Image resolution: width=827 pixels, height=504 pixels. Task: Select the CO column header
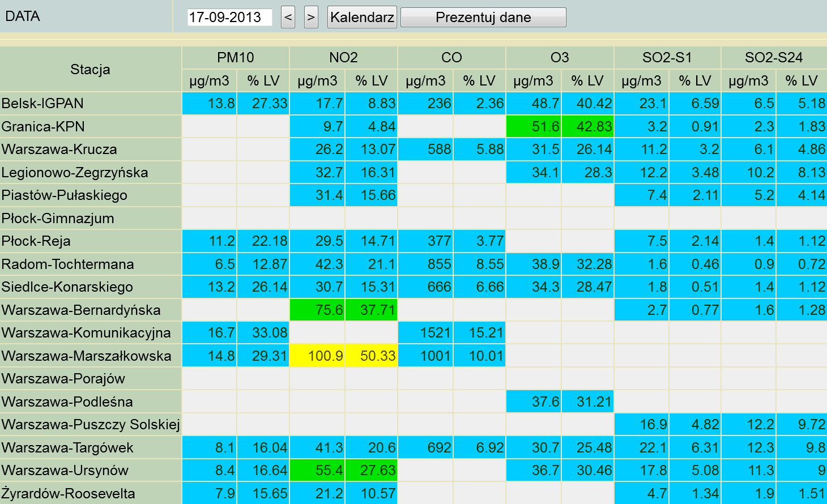point(451,57)
